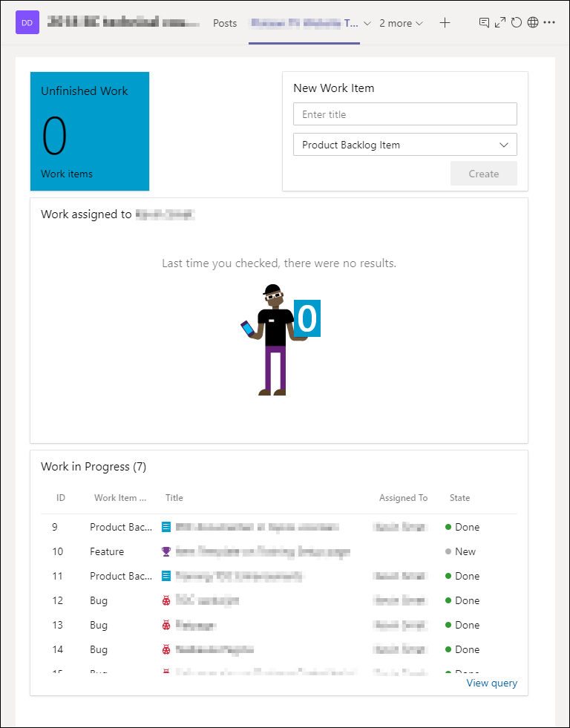Select work item ID 13
Image resolution: width=570 pixels, height=728 pixels.
pos(58,626)
